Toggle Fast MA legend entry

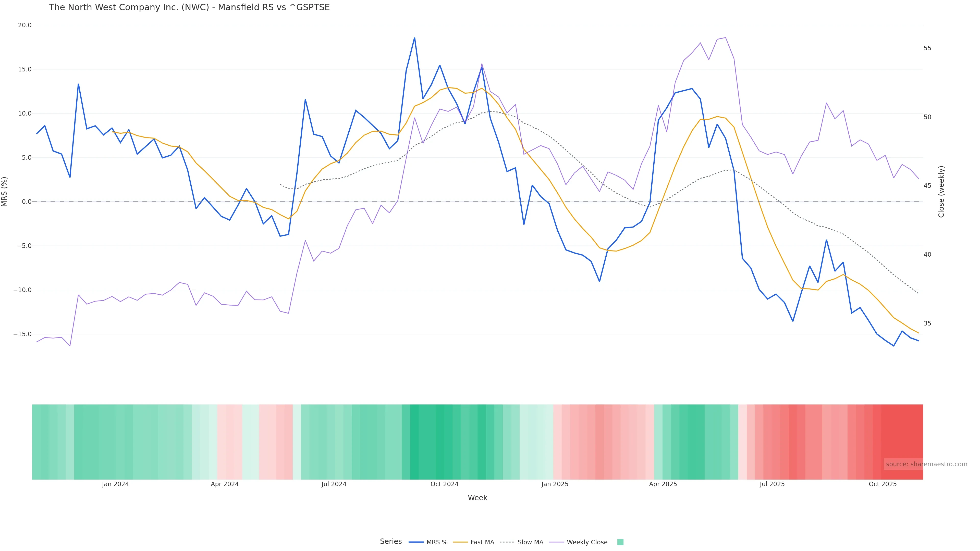point(482,542)
